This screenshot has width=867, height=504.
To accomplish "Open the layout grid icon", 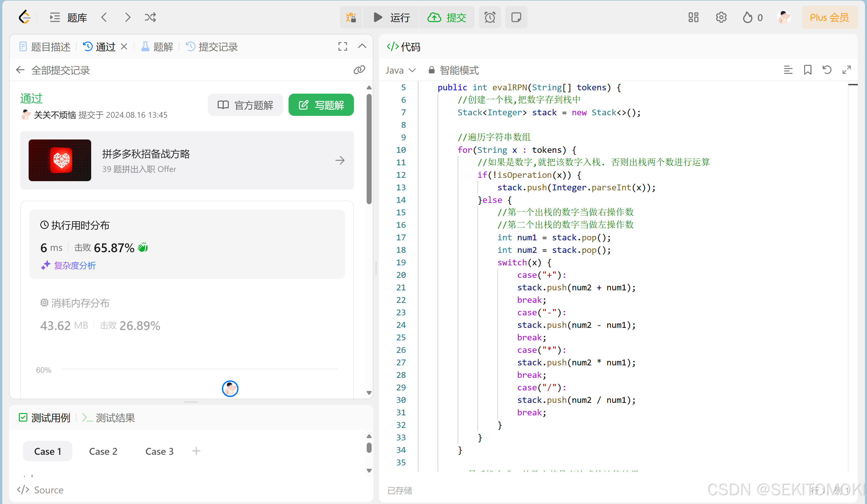I will coord(693,17).
